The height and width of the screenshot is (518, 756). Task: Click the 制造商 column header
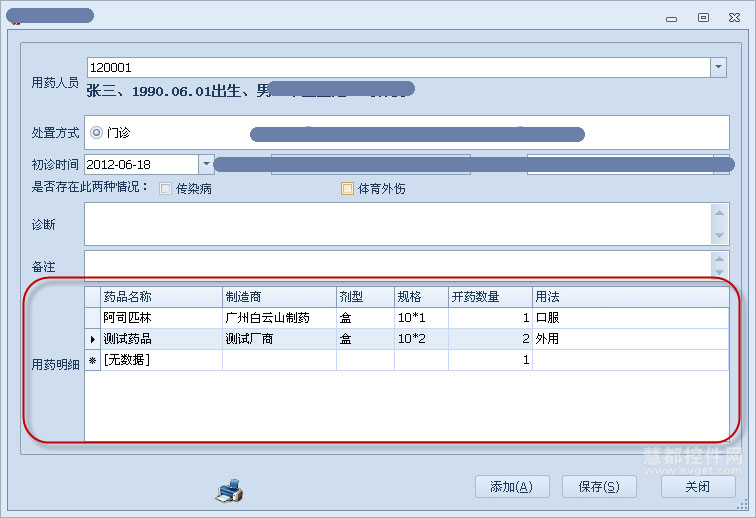point(279,297)
